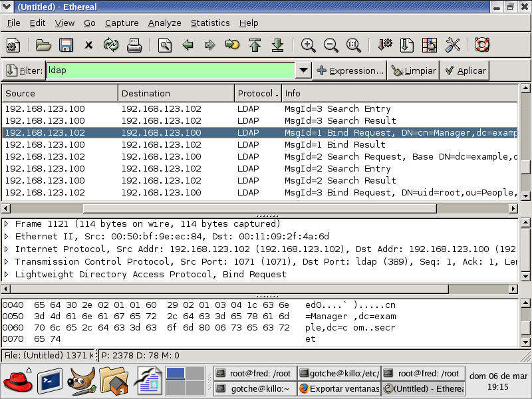Jump to the last packet icon
The image size is (532, 399).
click(x=277, y=45)
